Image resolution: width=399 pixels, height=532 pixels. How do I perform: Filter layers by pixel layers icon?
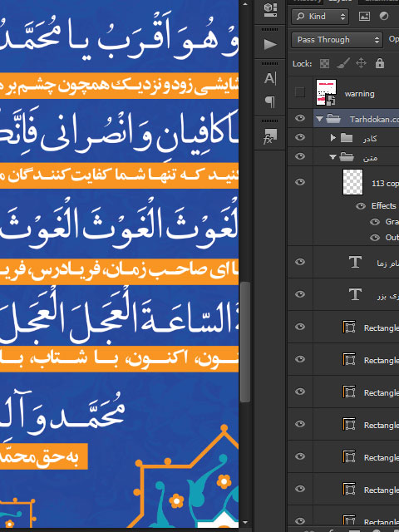coord(364,17)
